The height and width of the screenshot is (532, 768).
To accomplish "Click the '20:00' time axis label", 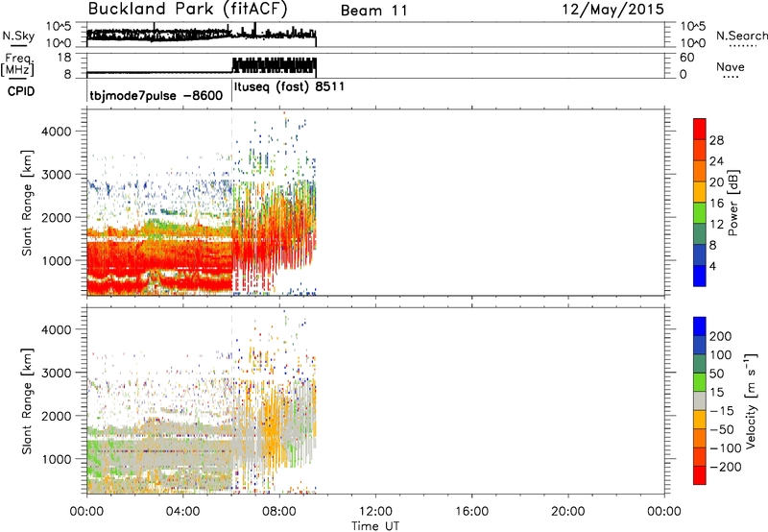I will [x=567, y=512].
